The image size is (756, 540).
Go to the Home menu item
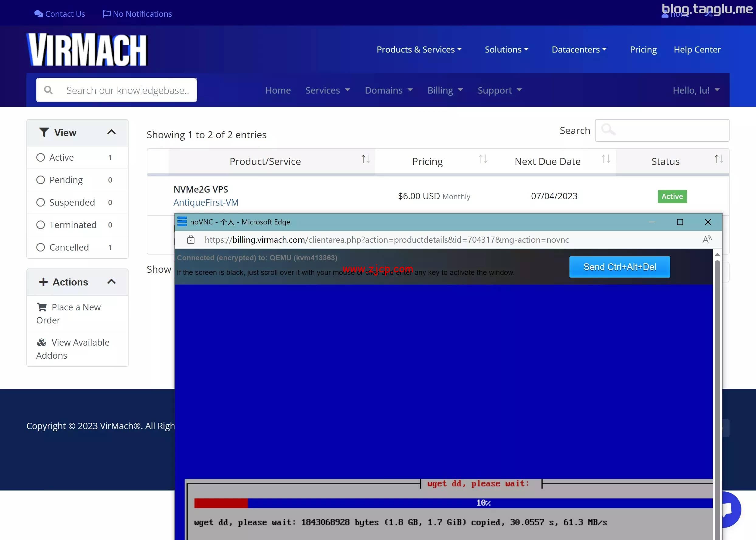278,91
